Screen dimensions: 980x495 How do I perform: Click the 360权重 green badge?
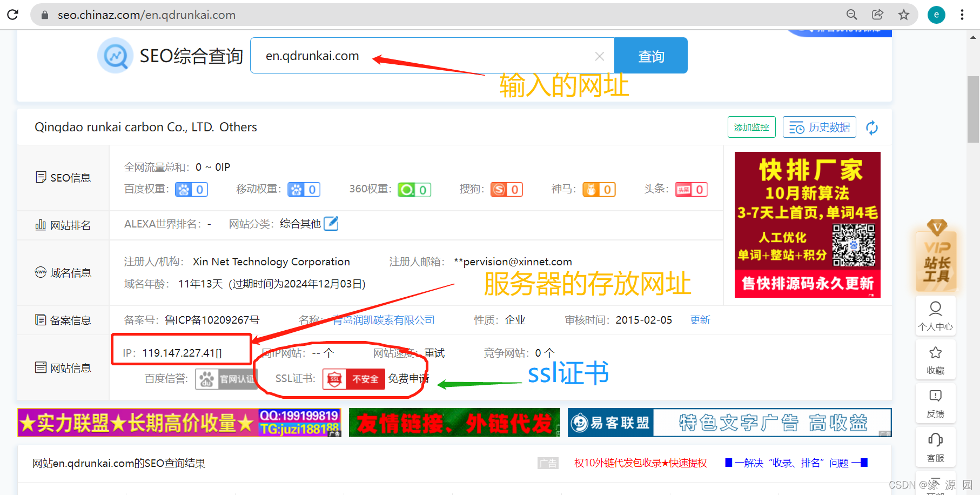point(414,190)
